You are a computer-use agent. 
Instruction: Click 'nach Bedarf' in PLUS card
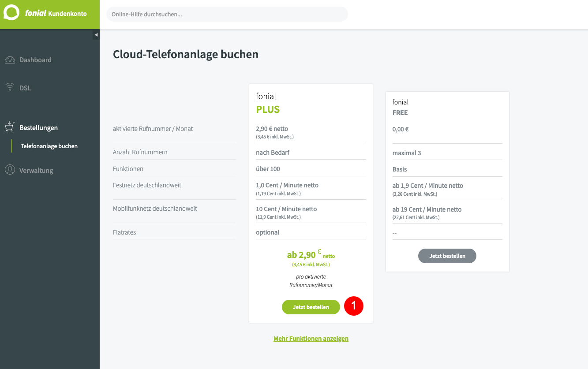273,153
